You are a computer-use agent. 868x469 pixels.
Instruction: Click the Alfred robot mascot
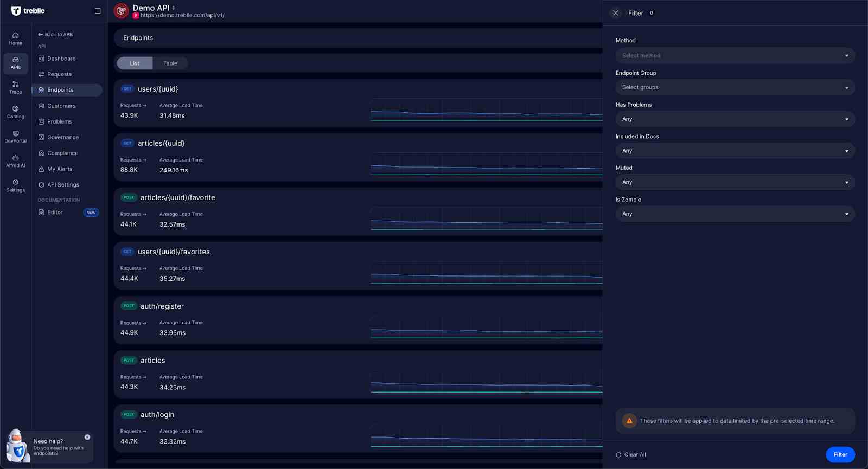[x=17, y=446]
